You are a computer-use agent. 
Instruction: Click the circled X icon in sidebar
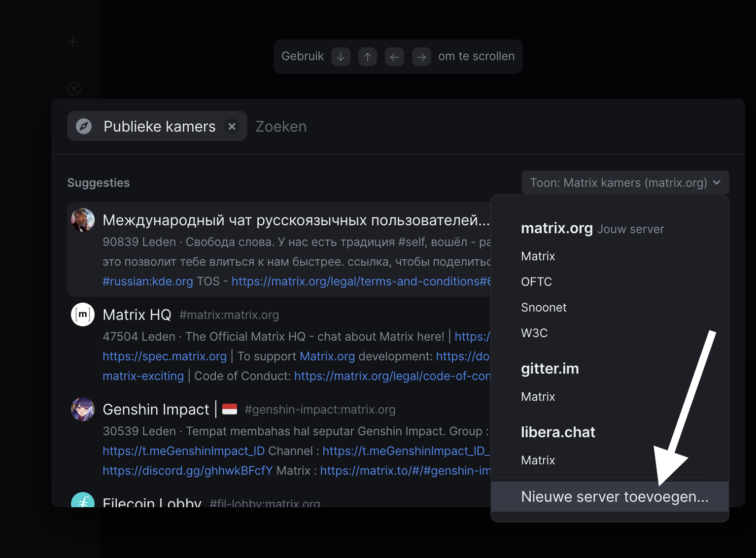[74, 89]
